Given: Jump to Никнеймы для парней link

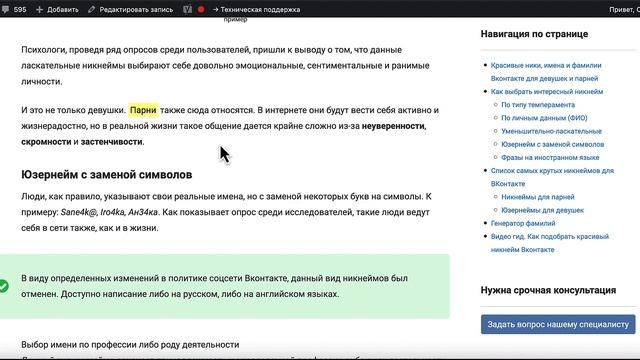Looking at the screenshot, I should coord(538,197).
